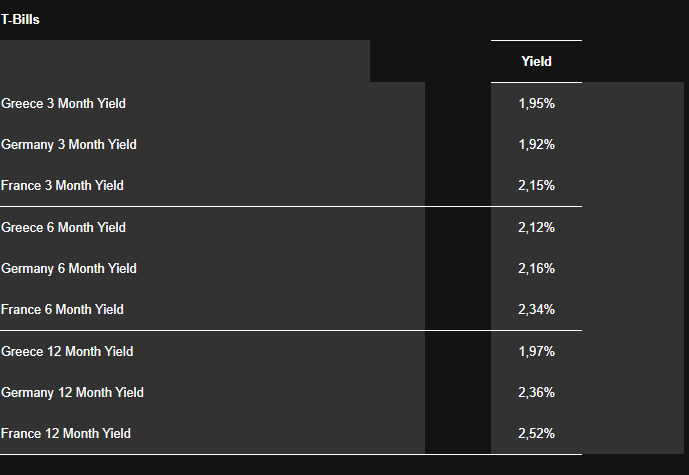Select the Germany 12 Month Yield entry
The height and width of the screenshot is (475, 689).
click(x=73, y=393)
